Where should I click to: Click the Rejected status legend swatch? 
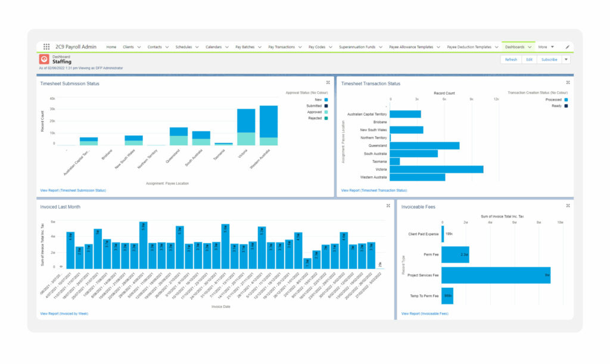point(326,118)
